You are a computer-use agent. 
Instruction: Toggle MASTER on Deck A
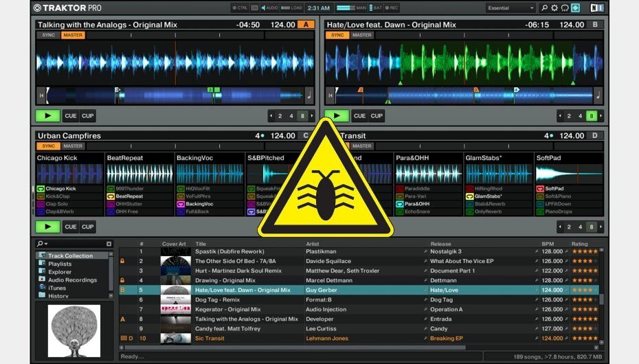tap(73, 35)
